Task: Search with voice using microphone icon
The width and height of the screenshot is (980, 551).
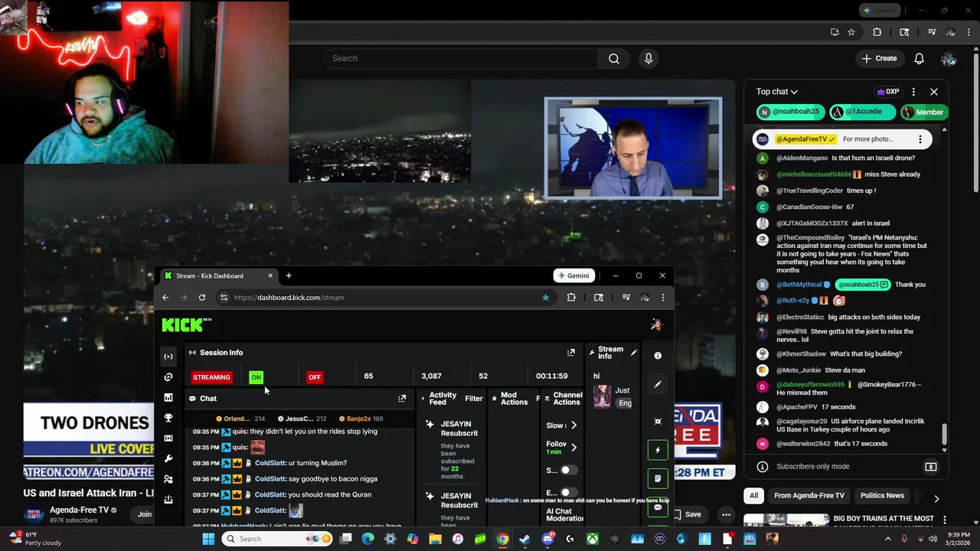Action: (648, 59)
